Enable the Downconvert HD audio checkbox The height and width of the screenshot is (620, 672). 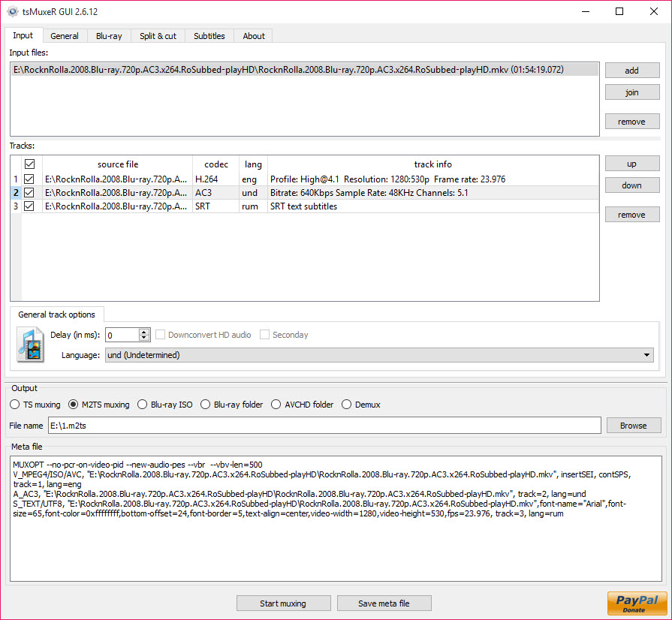point(160,335)
